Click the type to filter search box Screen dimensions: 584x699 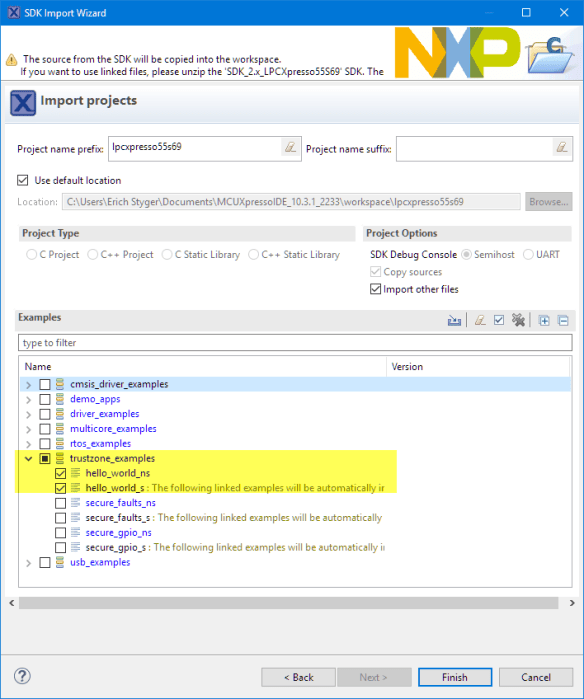pyautogui.click(x=295, y=343)
